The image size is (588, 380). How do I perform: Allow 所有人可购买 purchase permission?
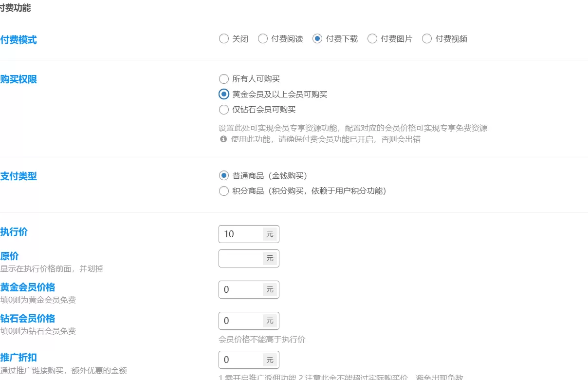point(224,79)
